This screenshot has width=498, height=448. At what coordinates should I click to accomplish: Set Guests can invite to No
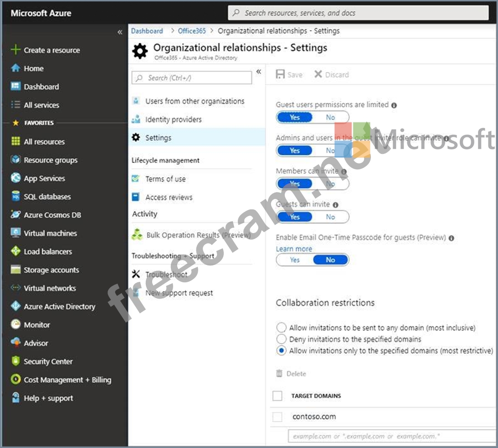(330, 217)
